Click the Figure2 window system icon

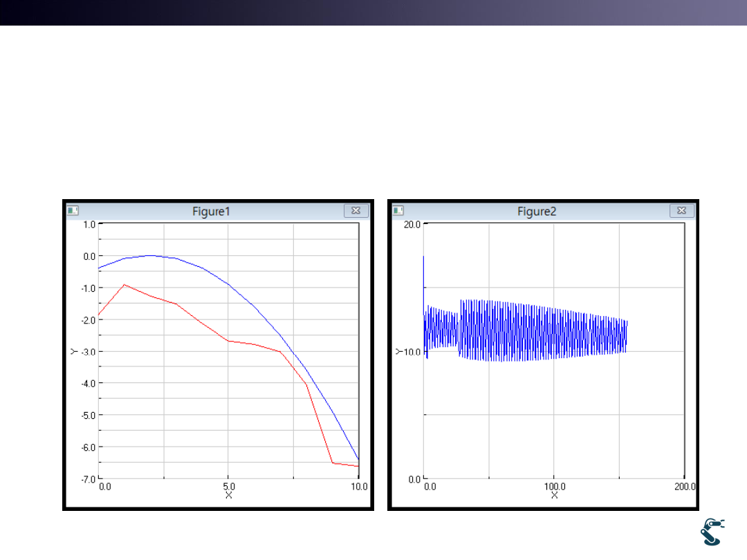pyautogui.click(x=397, y=211)
